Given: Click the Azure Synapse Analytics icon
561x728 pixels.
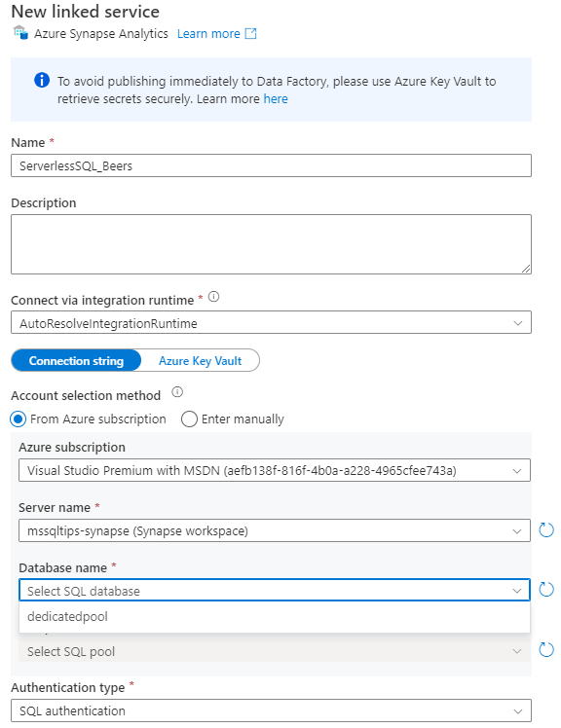Looking at the screenshot, I should point(20,33).
